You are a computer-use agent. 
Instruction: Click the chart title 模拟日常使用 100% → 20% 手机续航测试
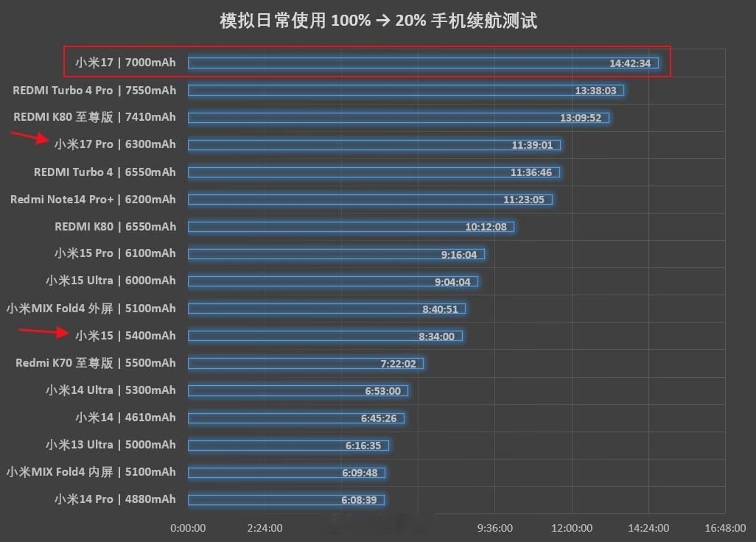coord(379,21)
